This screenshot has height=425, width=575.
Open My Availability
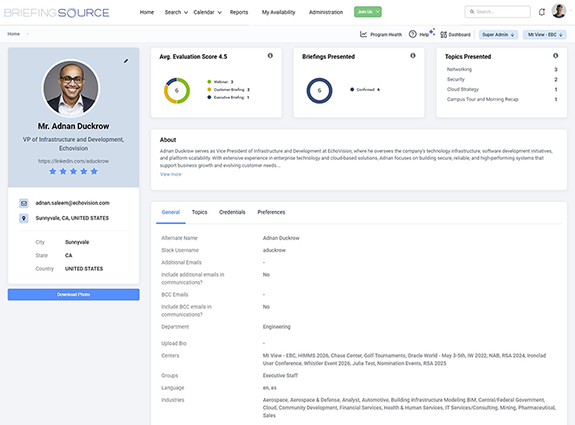click(278, 12)
